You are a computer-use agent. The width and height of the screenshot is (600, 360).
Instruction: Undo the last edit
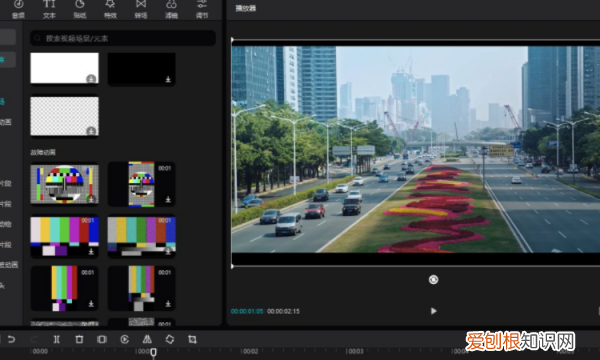click(x=11, y=339)
